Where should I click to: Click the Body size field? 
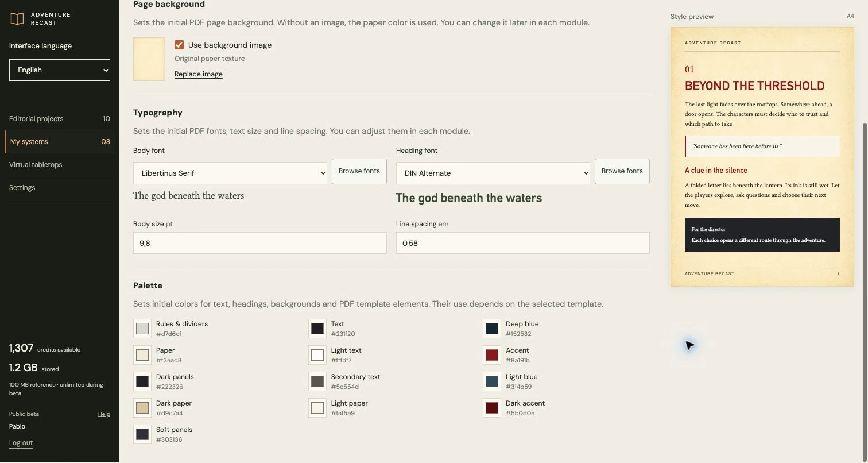point(260,243)
